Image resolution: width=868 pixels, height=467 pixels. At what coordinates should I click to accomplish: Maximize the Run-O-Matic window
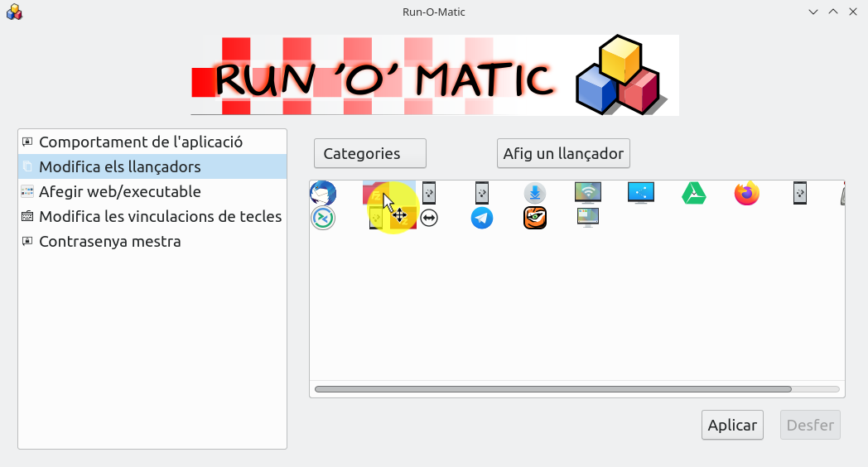[x=833, y=12]
